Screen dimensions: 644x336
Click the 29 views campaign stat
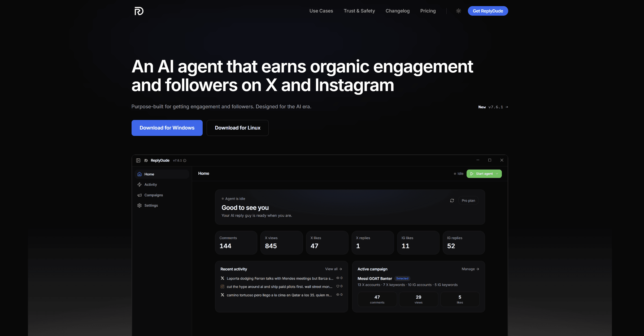[x=419, y=299]
